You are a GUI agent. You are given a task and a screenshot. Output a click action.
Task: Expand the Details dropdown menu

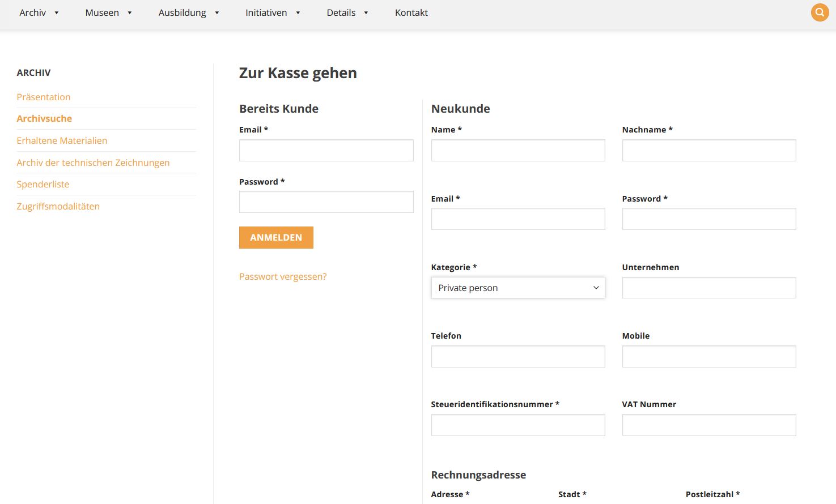pyautogui.click(x=347, y=12)
